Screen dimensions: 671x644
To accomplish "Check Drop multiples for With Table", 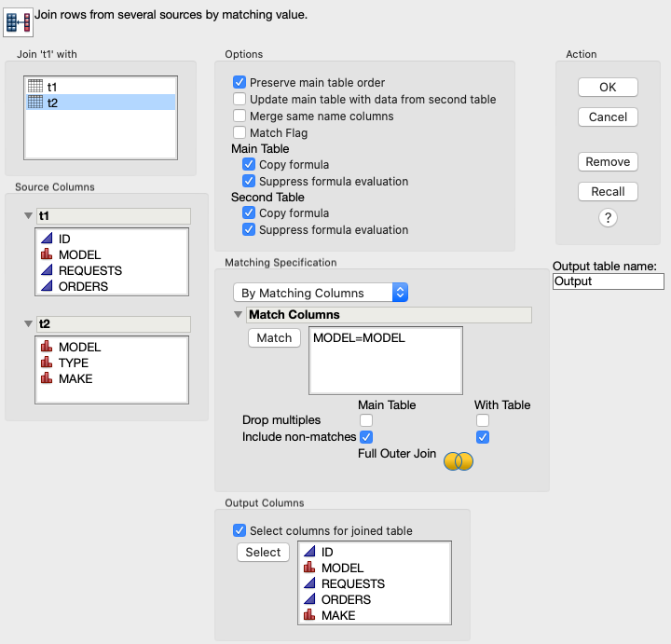I will [483, 419].
